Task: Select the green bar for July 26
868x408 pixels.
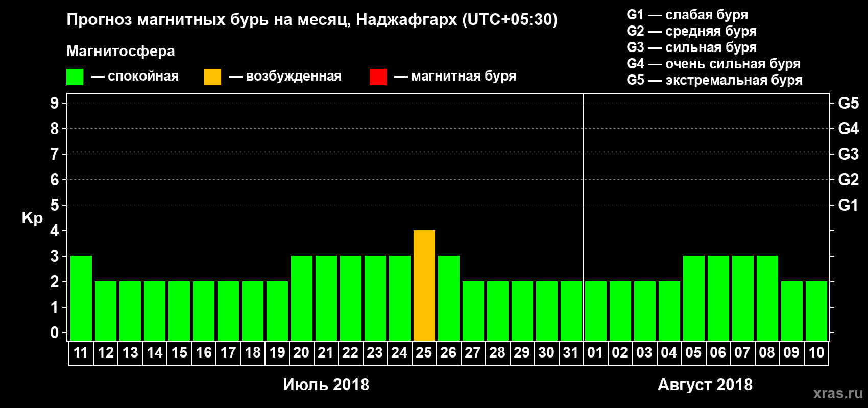Action: point(449,298)
